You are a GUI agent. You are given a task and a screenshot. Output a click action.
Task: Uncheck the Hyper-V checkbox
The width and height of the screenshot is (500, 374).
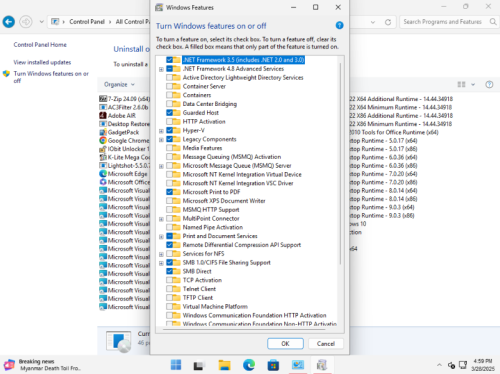click(170, 130)
